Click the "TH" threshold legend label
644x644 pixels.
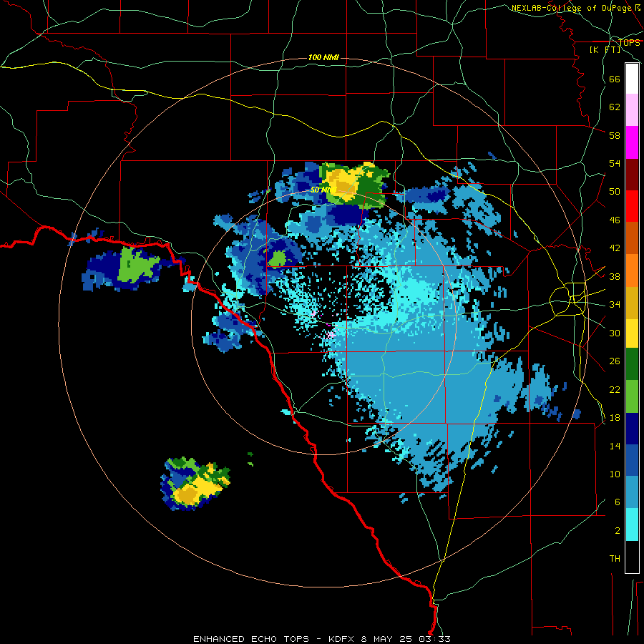tap(615, 559)
